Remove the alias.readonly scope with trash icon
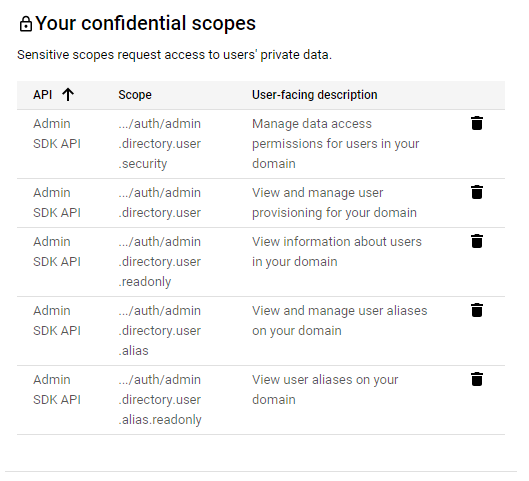The height and width of the screenshot is (481, 529). [x=477, y=379]
